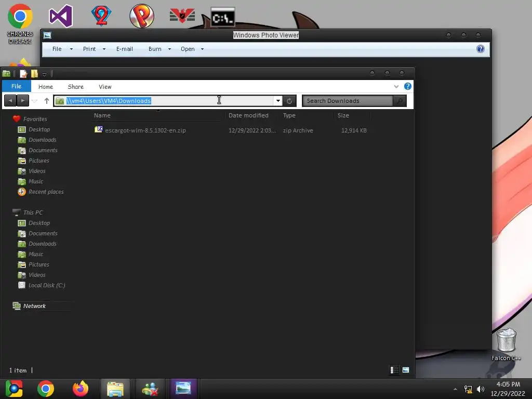Select Favorites in navigation pane
The image size is (532, 399).
35,119
